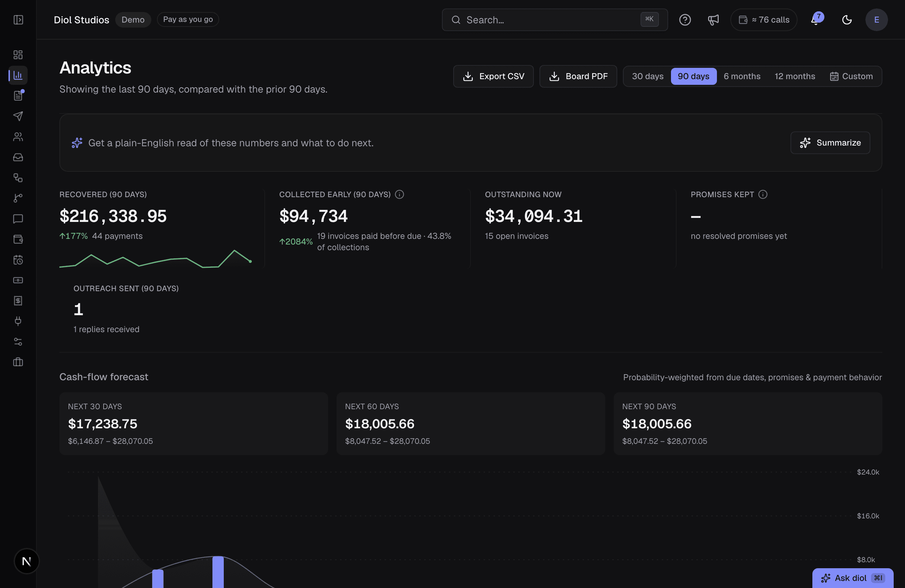905x588 pixels.
Task: Click the Demo badge
Action: pyautogui.click(x=133, y=20)
